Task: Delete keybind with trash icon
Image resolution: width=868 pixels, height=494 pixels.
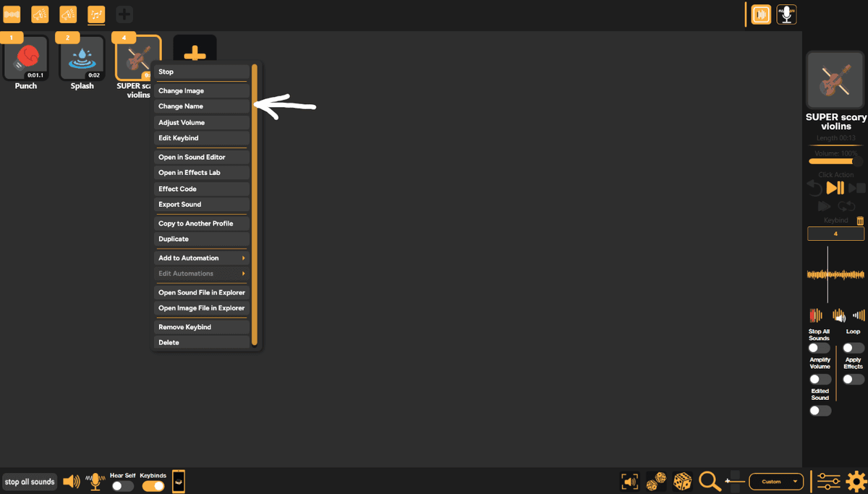Action: [860, 221]
